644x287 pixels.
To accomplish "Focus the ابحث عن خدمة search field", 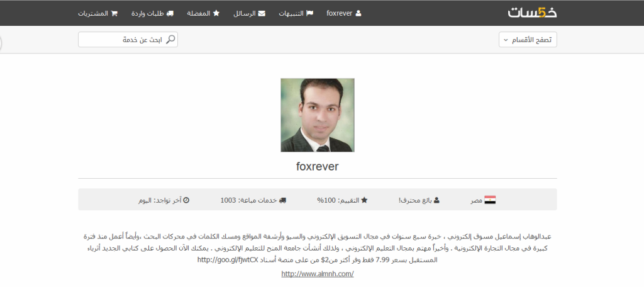I will [128, 40].
